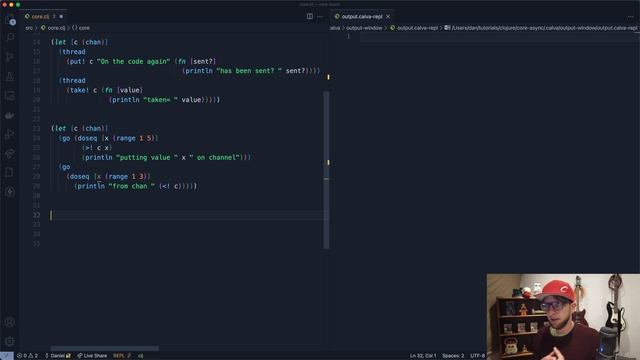This screenshot has width=640, height=360.
Task: Open the Run and Debug view
Action: (x=10, y=134)
